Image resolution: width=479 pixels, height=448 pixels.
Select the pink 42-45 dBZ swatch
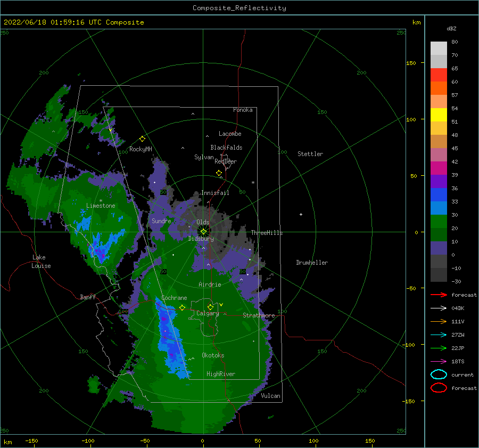(x=439, y=154)
